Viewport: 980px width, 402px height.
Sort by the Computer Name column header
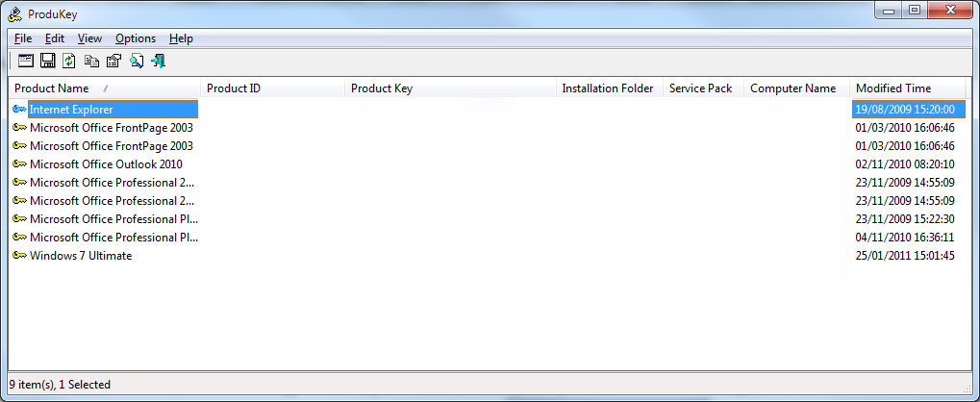[796, 88]
